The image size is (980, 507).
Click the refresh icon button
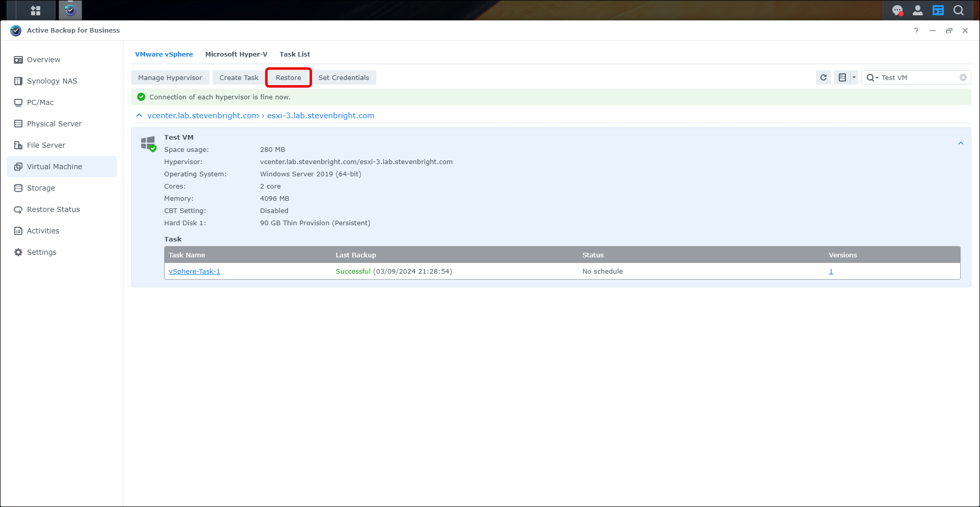(x=823, y=77)
